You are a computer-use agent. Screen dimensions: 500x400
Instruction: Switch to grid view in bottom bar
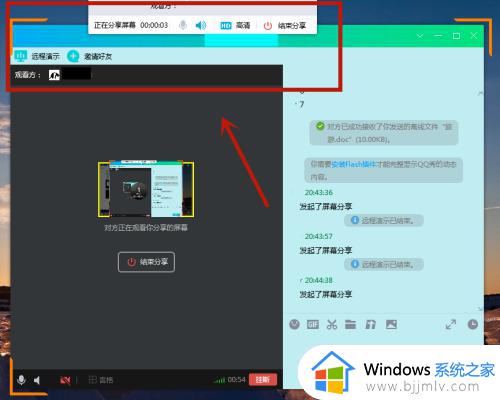coord(101,380)
